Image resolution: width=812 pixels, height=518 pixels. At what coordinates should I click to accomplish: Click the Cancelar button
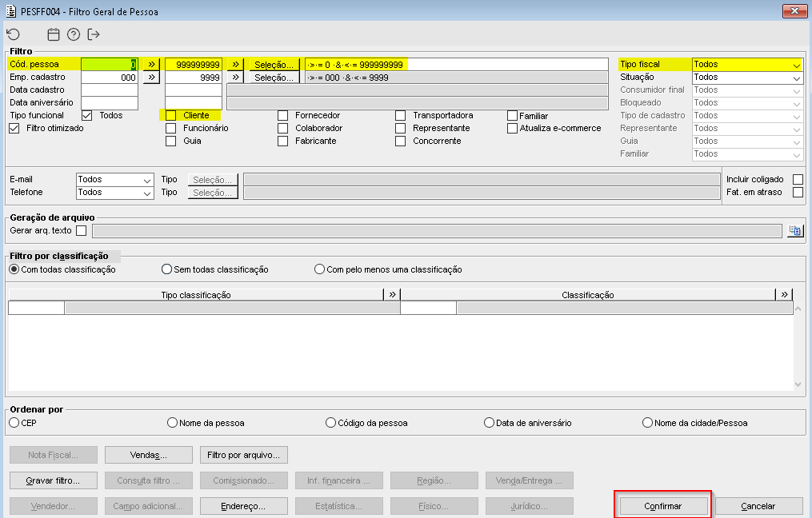pyautogui.click(x=758, y=505)
